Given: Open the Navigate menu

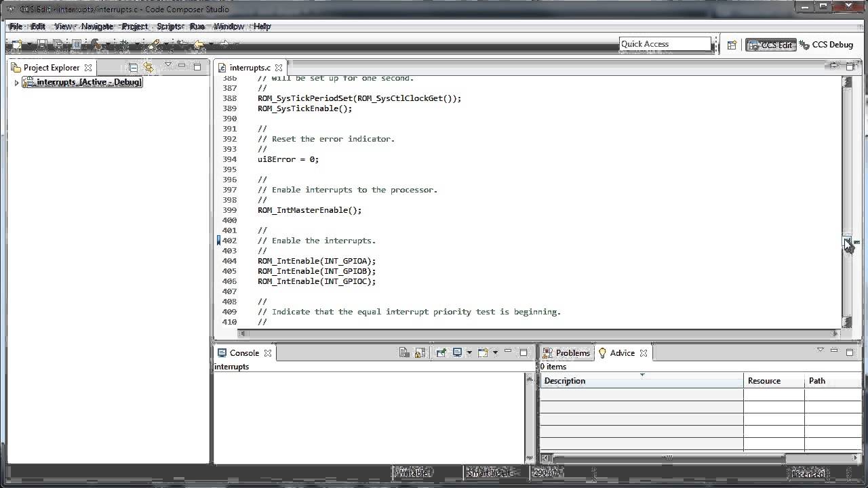Looking at the screenshot, I should point(97,26).
